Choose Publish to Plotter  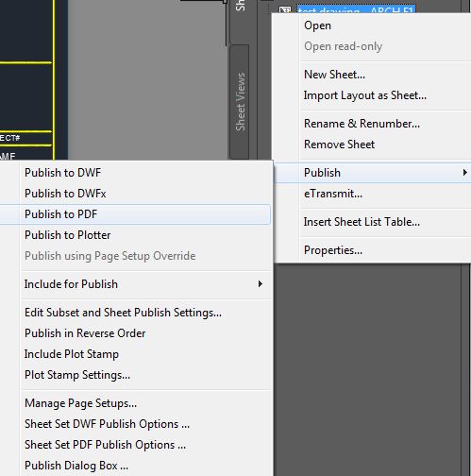(x=135, y=235)
